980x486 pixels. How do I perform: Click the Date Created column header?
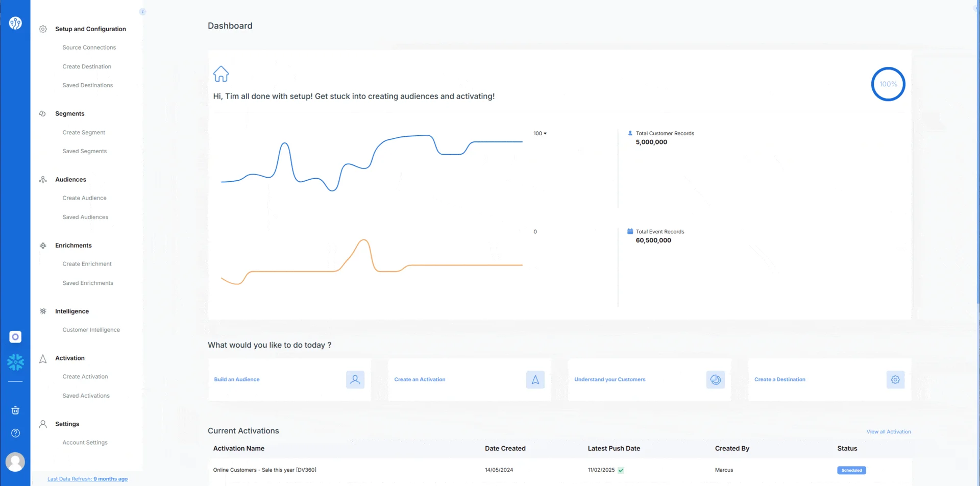tap(505, 448)
